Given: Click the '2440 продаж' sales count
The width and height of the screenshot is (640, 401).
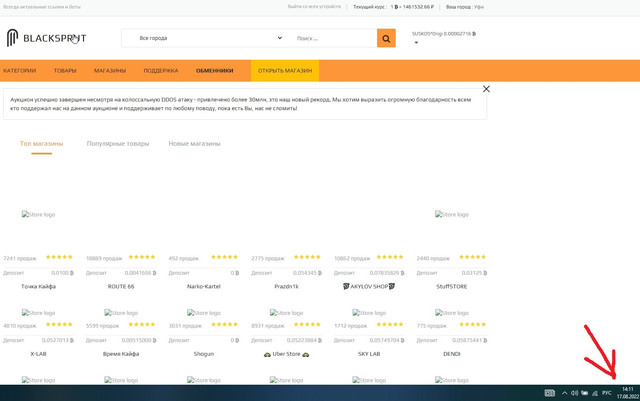Looking at the screenshot, I should coord(433,258).
